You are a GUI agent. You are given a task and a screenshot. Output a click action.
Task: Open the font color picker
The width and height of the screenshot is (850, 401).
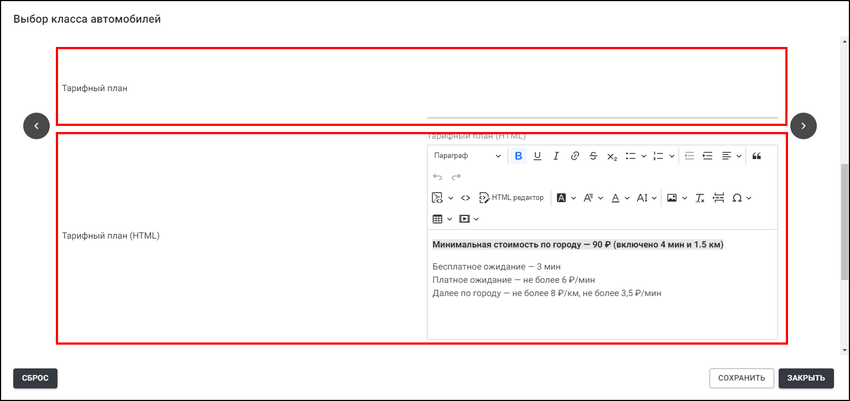click(620, 198)
